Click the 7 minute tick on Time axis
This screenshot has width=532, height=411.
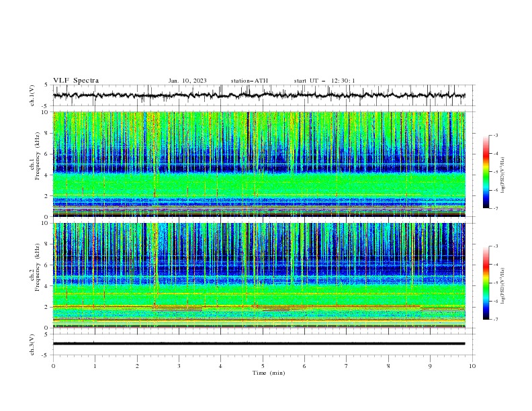pyautogui.click(x=347, y=366)
